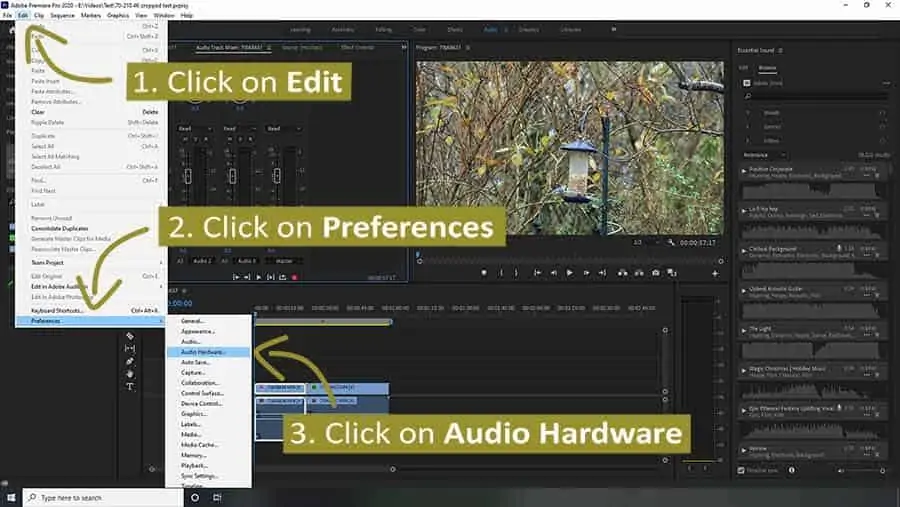Open the File menu
This screenshot has width=900, height=507.
point(7,16)
